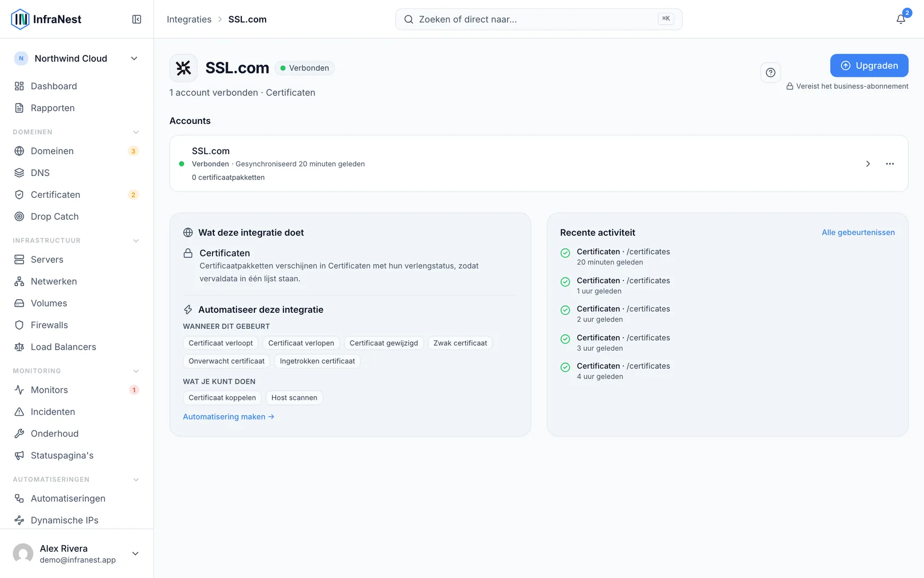Click the lightning bolt icon beside Automatiseer

click(x=188, y=310)
